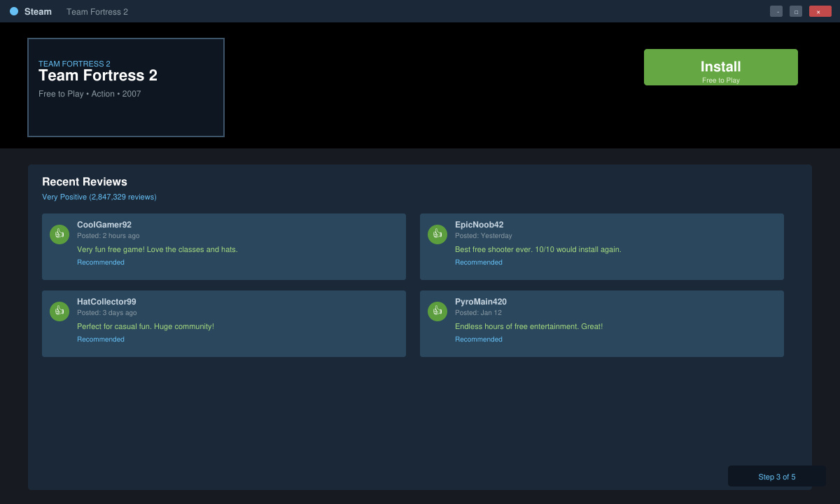Click the thumbs-up icon on HatCollector99's review
840x504 pixels.
click(59, 311)
